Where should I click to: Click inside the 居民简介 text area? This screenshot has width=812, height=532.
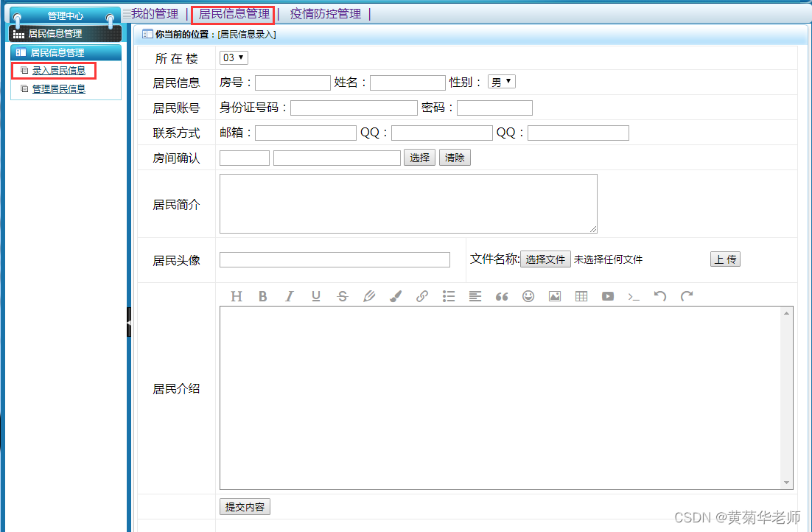click(x=408, y=203)
